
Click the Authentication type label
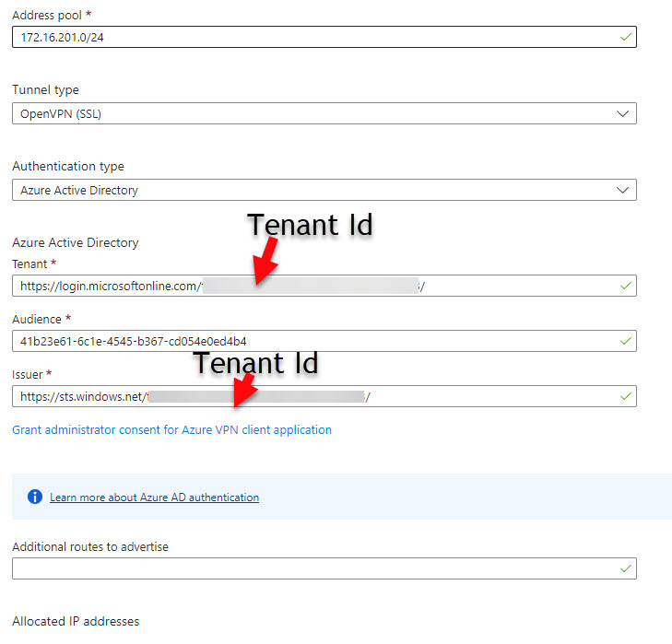(x=68, y=166)
